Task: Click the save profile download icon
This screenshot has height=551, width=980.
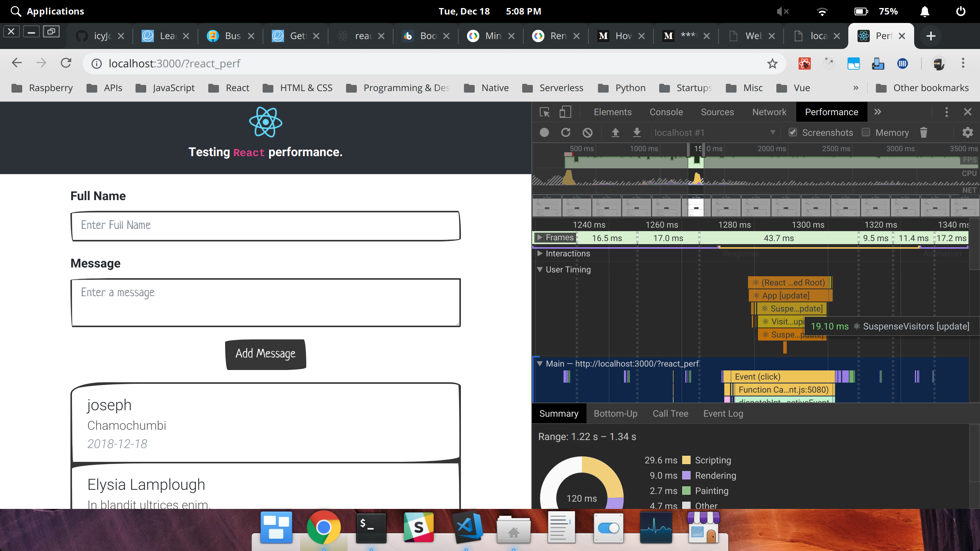Action: (x=637, y=132)
